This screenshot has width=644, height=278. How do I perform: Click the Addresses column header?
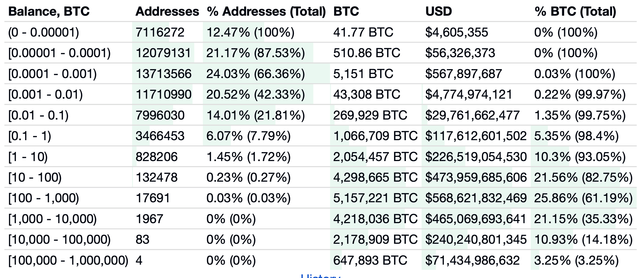point(167,12)
